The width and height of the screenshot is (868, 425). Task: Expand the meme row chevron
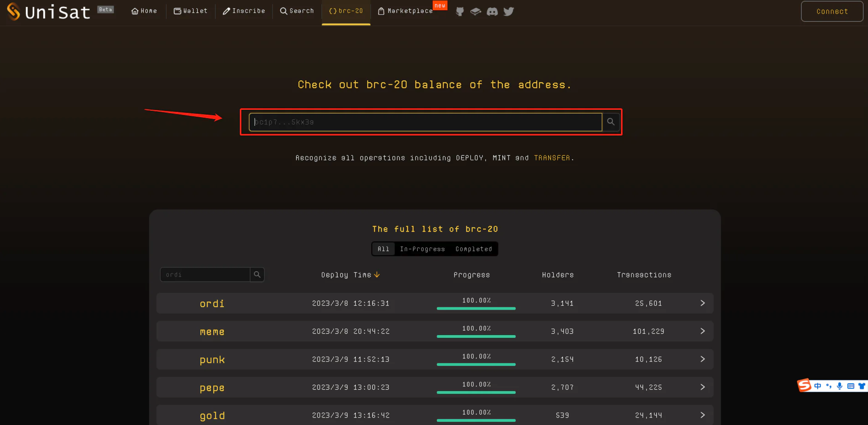point(702,331)
